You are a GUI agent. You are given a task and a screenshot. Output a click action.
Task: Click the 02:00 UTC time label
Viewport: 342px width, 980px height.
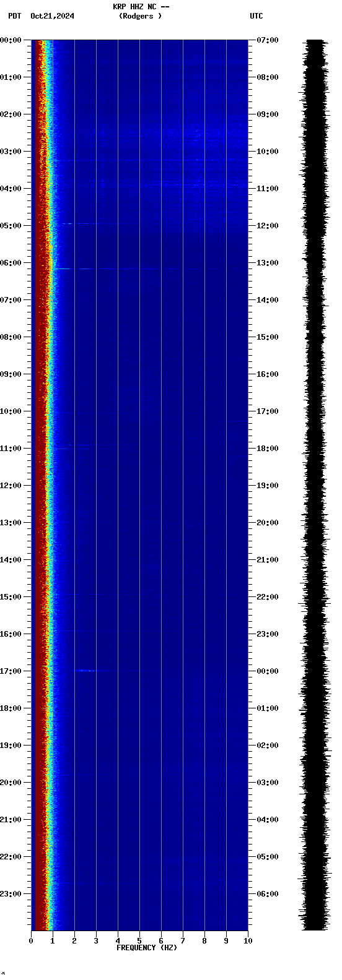click(x=268, y=746)
